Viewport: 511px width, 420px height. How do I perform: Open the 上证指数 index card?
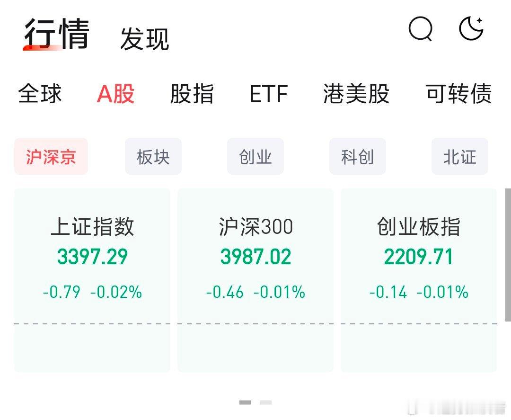(x=92, y=280)
